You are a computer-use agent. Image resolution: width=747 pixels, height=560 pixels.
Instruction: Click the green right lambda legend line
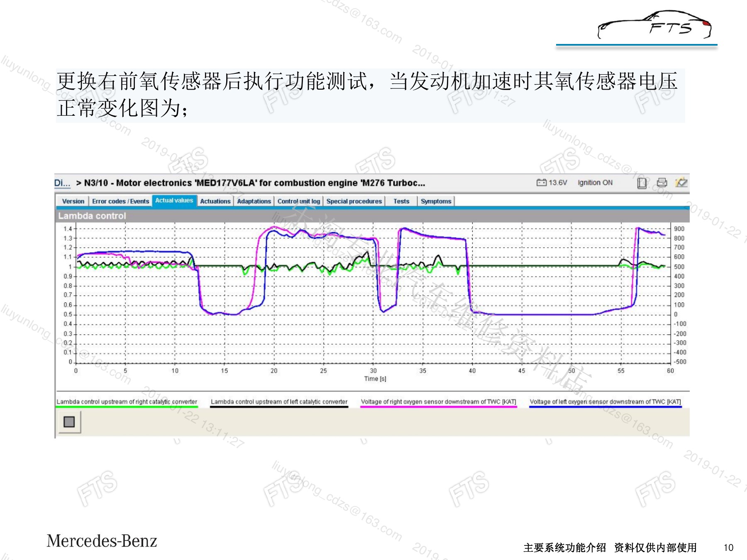pos(127,407)
